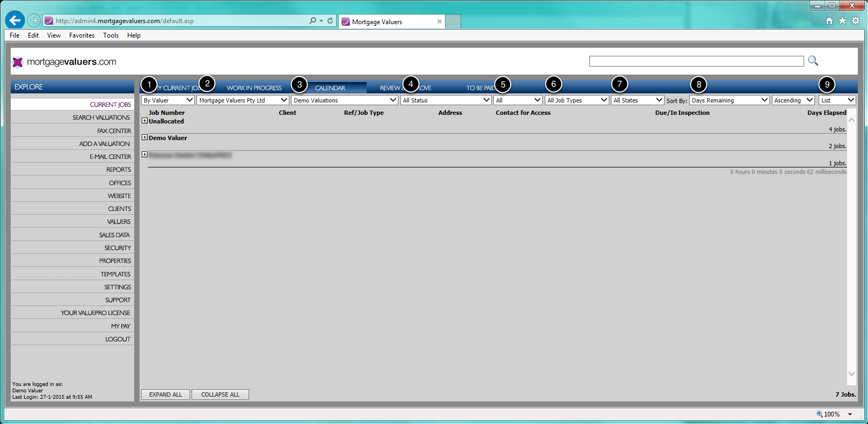Open the By Valuer grouping dropdown
868x424 pixels.
168,100
